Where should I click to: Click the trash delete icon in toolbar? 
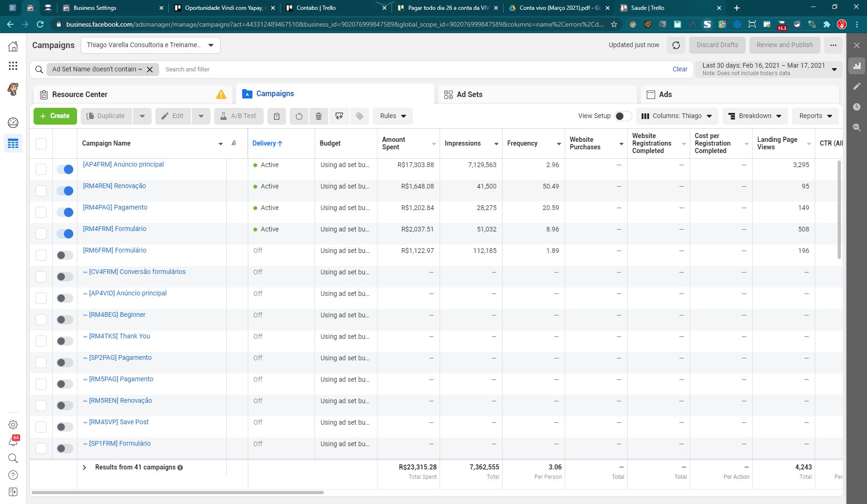(319, 116)
